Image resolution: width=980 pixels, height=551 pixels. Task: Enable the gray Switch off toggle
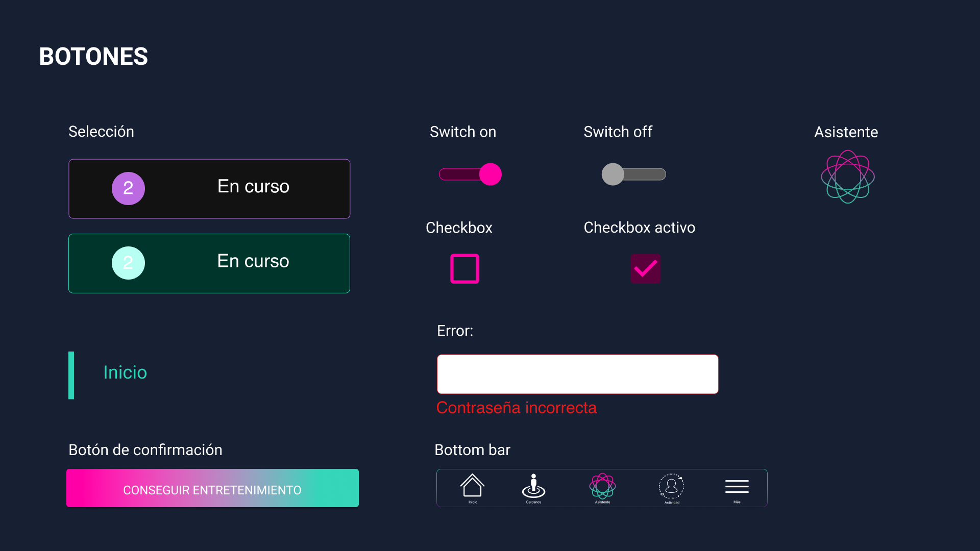[x=633, y=174]
